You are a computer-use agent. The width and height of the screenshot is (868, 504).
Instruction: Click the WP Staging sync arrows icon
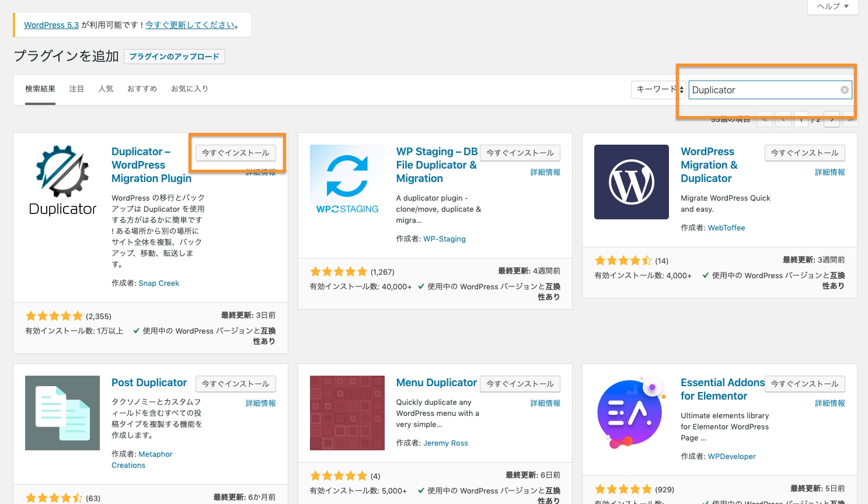(x=347, y=175)
